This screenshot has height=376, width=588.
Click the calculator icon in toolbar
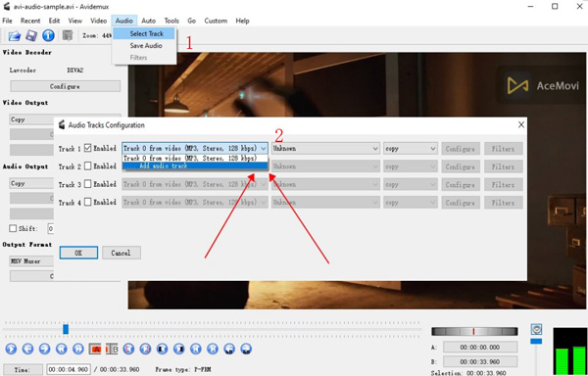coord(68,35)
